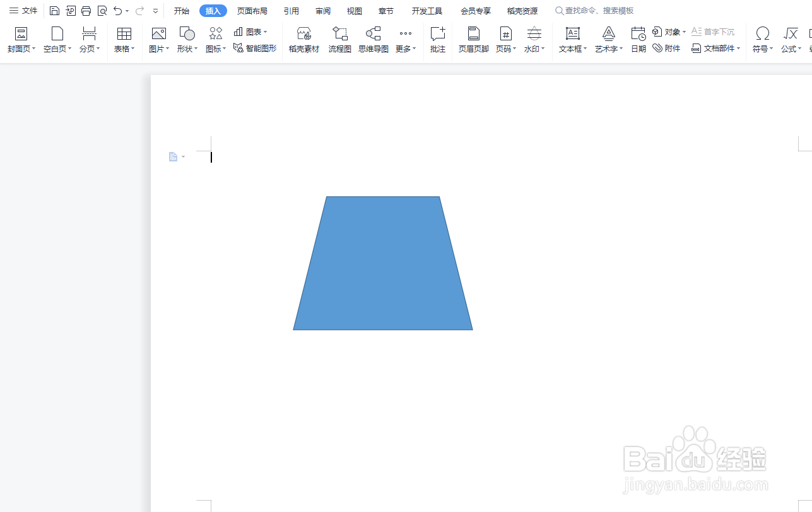Select the 会员专享 tab
Image resolution: width=812 pixels, height=512 pixels.
pyautogui.click(x=476, y=11)
